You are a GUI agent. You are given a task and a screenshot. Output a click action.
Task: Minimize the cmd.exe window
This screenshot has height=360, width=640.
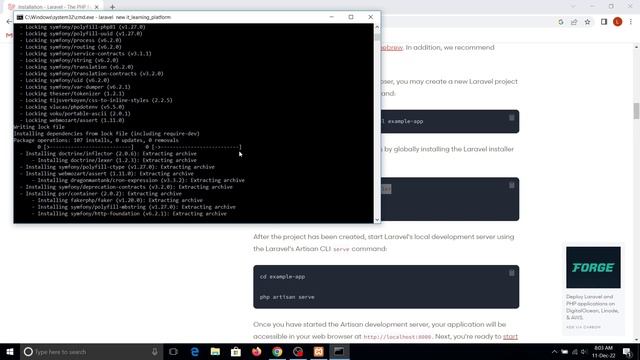point(331,17)
